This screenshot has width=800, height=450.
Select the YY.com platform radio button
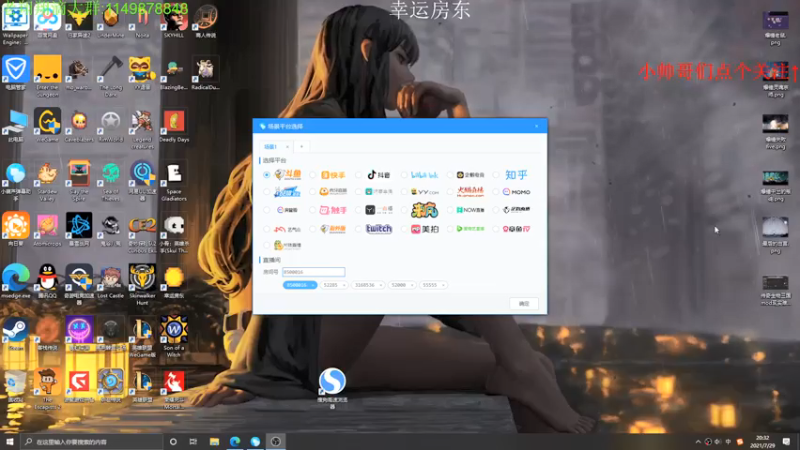click(404, 192)
